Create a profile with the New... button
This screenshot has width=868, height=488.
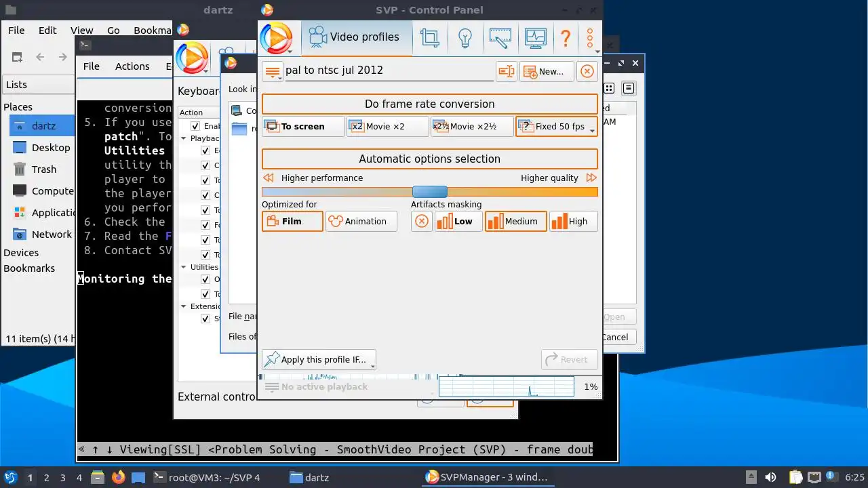(547, 71)
